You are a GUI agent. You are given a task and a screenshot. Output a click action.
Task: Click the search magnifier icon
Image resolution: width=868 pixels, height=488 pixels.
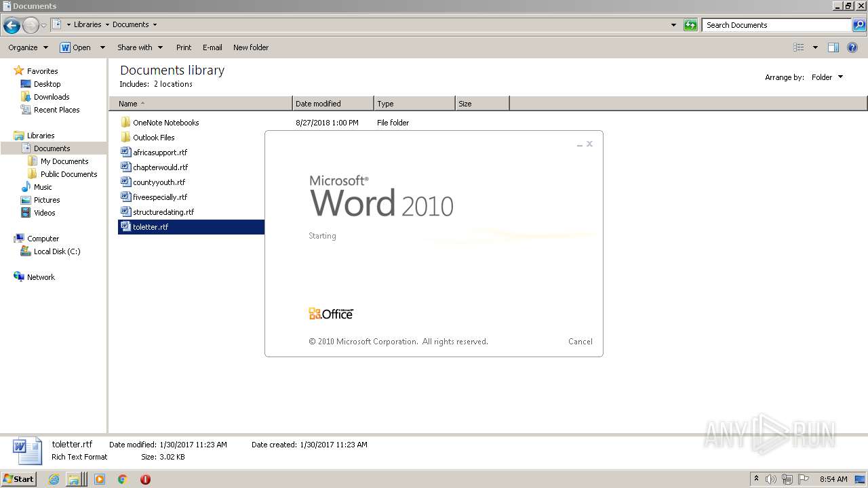pos(859,25)
